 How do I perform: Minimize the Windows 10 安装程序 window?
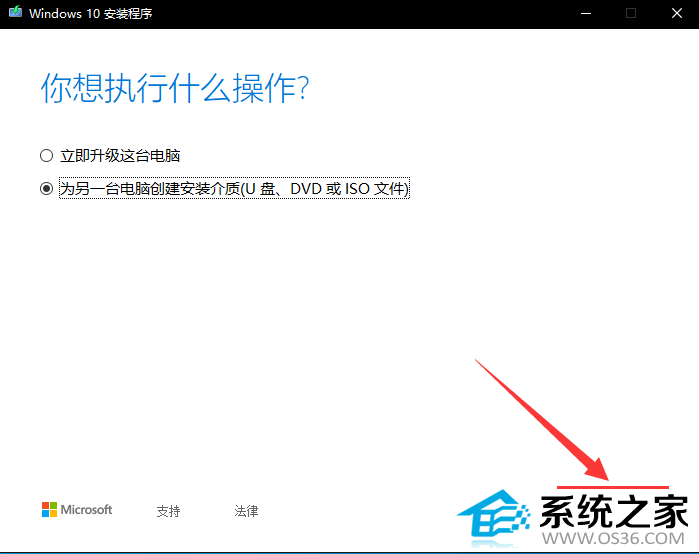(586, 13)
